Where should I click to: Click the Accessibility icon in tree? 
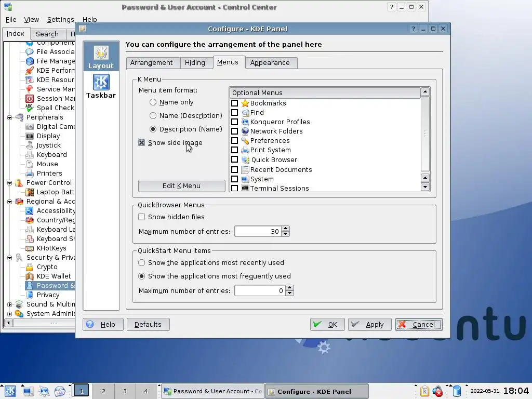coord(30,211)
